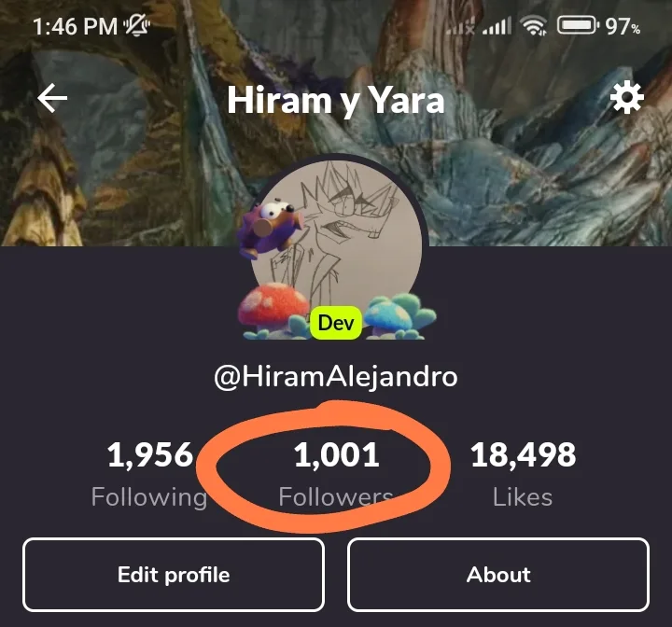672x627 pixels.
Task: Tap the battery indicator icon
Action: pyautogui.click(x=578, y=26)
